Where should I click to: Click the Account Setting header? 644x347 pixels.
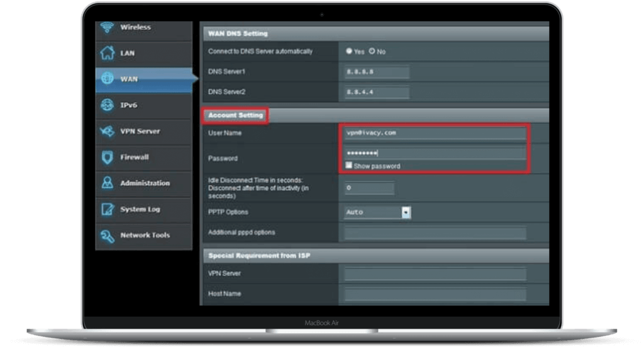(x=376, y=115)
